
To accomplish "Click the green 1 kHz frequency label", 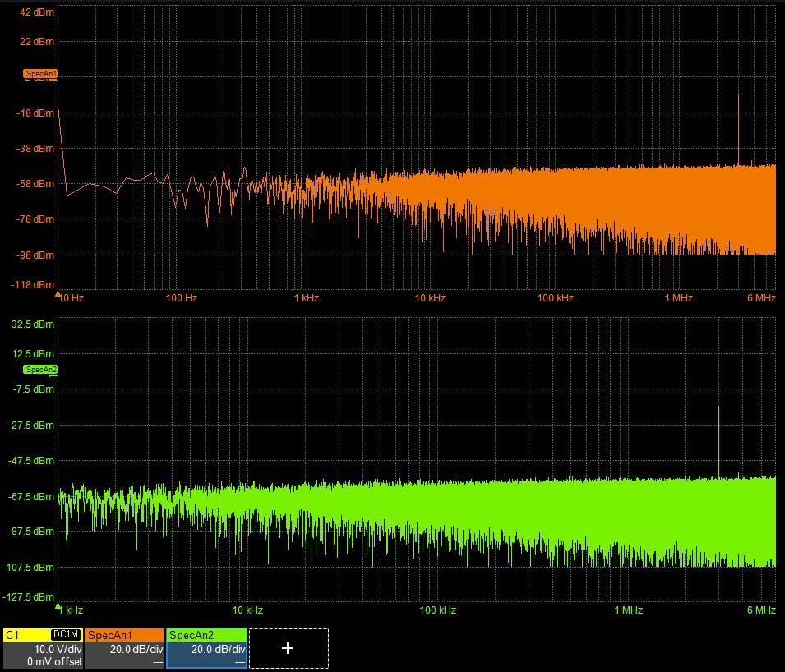I will tap(71, 610).
